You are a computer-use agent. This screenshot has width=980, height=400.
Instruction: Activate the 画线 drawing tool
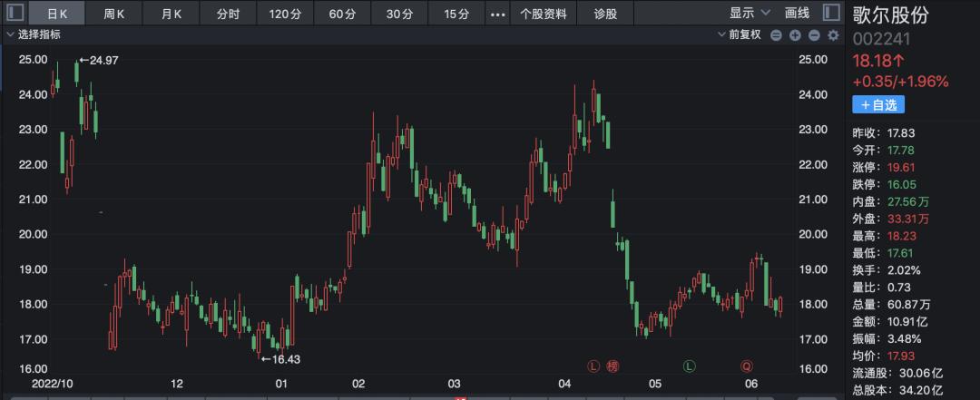click(x=797, y=14)
